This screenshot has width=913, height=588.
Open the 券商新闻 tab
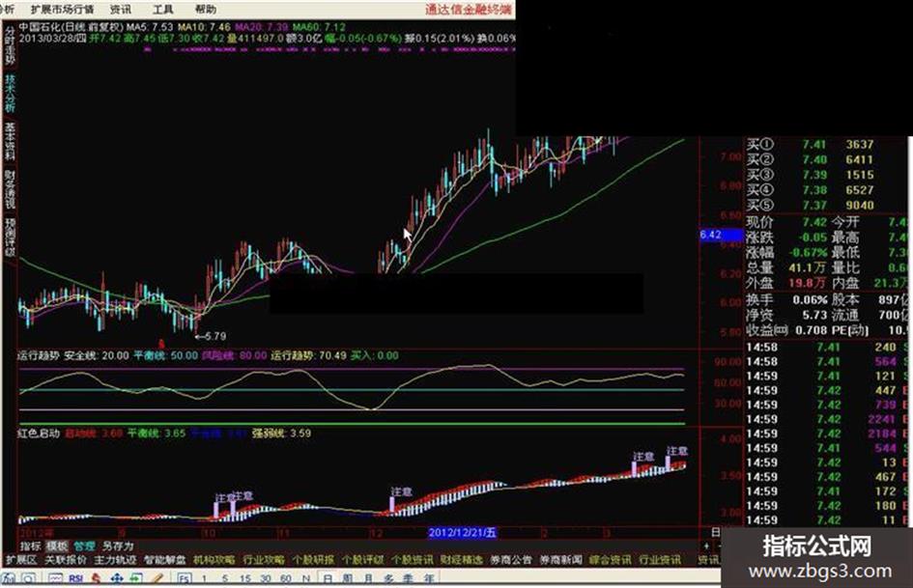[560, 560]
